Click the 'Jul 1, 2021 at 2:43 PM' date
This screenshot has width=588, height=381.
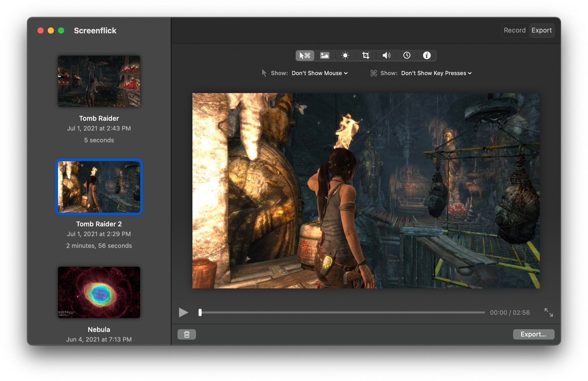99,128
